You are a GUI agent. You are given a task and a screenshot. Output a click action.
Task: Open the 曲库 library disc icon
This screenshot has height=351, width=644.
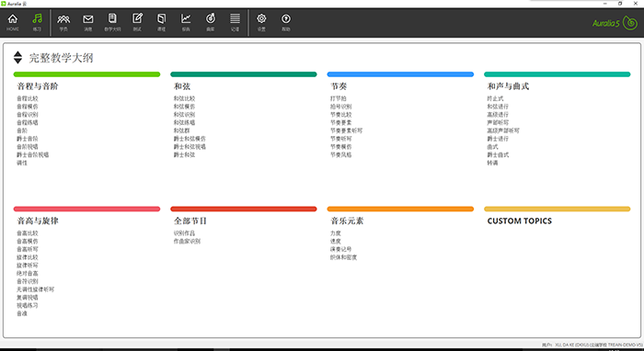(x=211, y=22)
